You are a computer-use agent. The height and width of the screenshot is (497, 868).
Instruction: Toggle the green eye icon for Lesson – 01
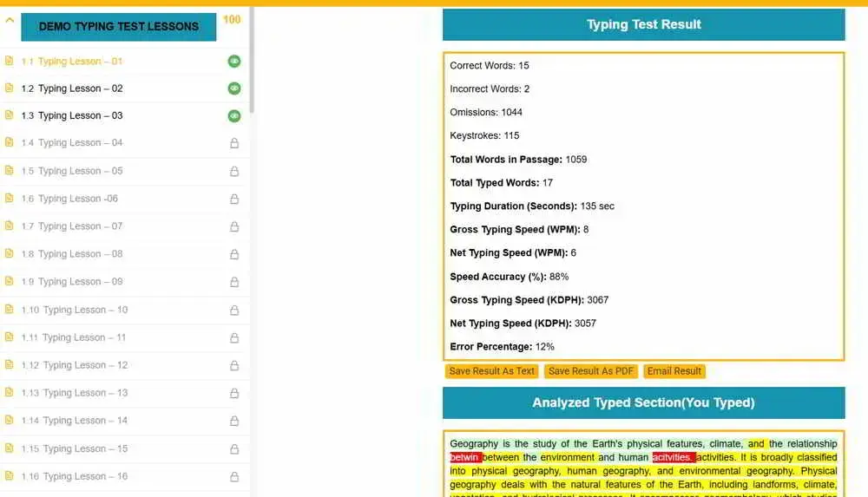tap(234, 61)
